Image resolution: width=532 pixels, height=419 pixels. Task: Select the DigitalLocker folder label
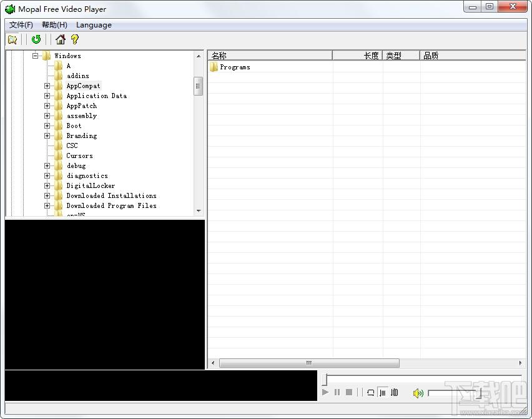tap(91, 185)
